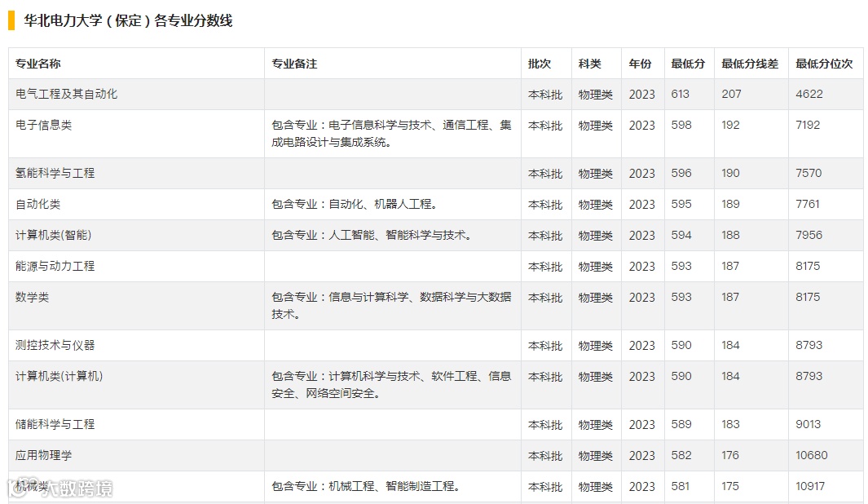Click the score difference 176
The width and height of the screenshot is (868, 504).
click(730, 456)
